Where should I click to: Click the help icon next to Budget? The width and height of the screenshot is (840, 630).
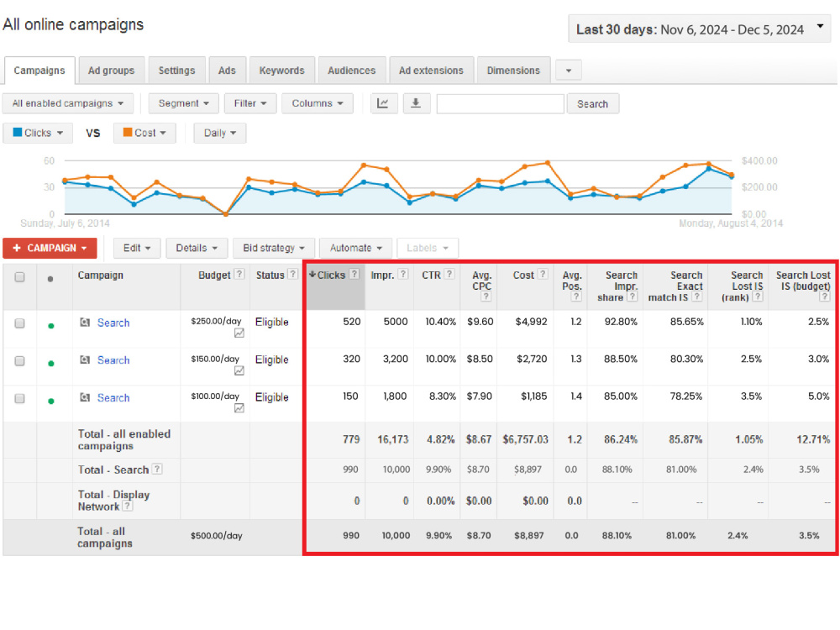239,274
